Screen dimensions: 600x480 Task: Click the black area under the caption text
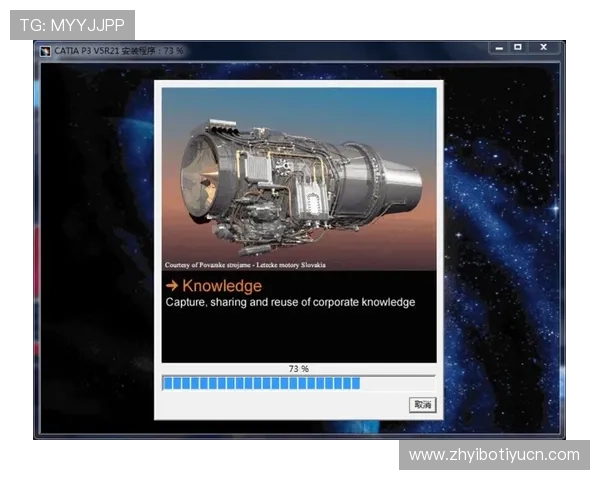pos(298,335)
